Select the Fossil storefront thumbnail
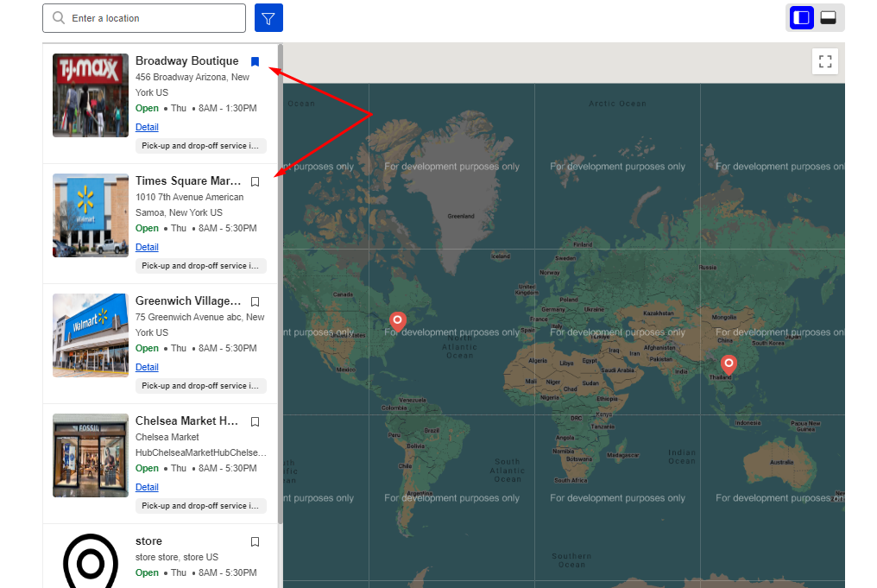 (91, 455)
